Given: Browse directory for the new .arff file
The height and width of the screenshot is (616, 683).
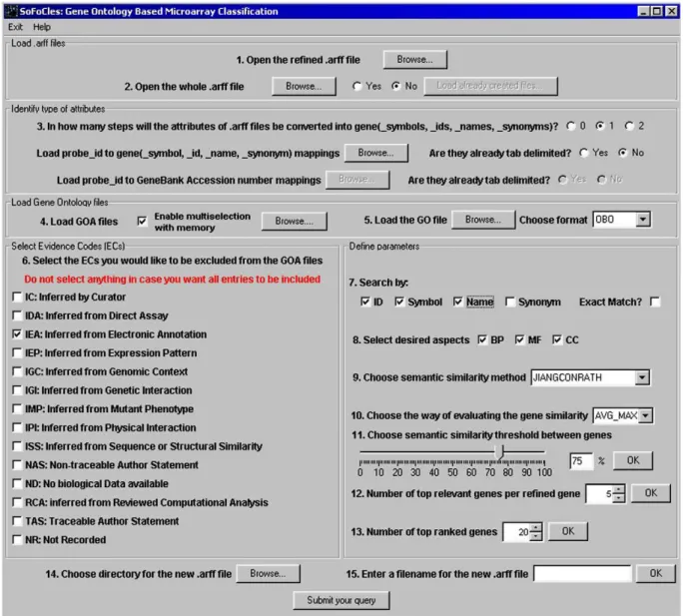Looking at the screenshot, I should coord(268,574).
